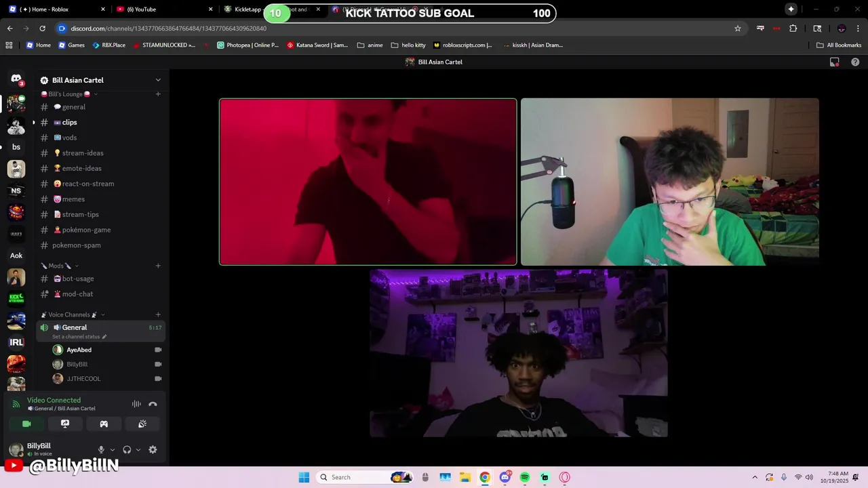Mute the microphone

[101, 449]
